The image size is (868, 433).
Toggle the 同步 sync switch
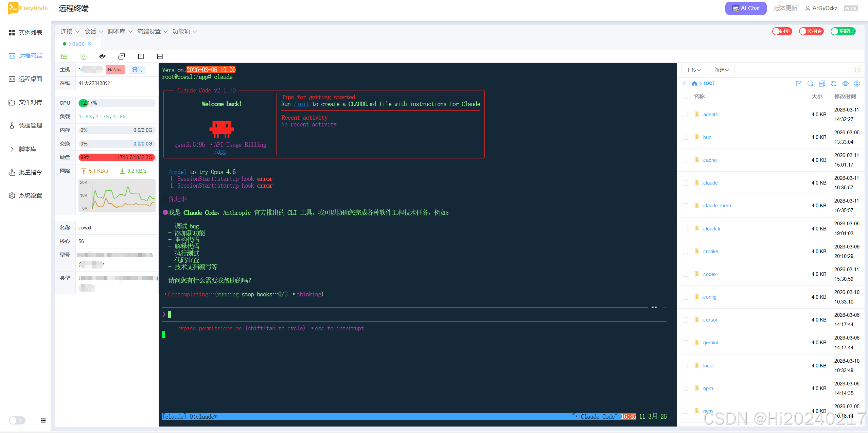point(782,31)
